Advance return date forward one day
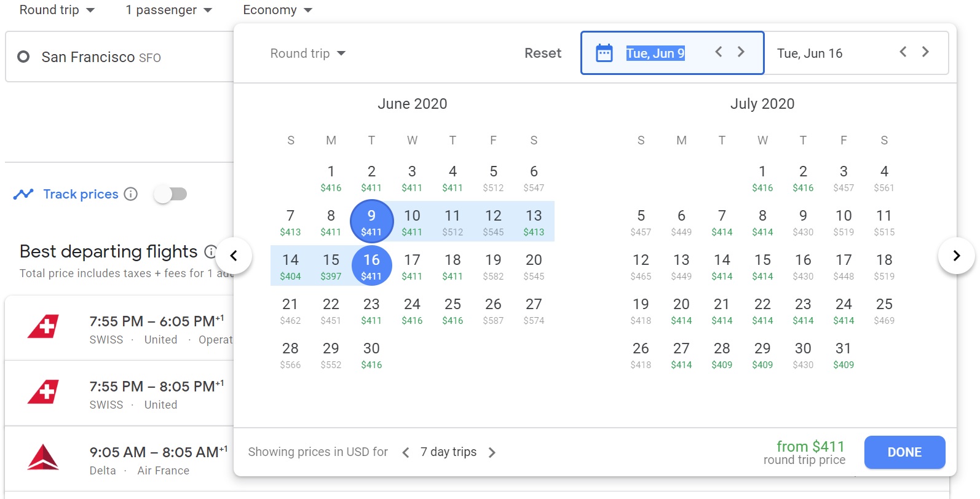This screenshot has height=499, width=980. pos(925,52)
